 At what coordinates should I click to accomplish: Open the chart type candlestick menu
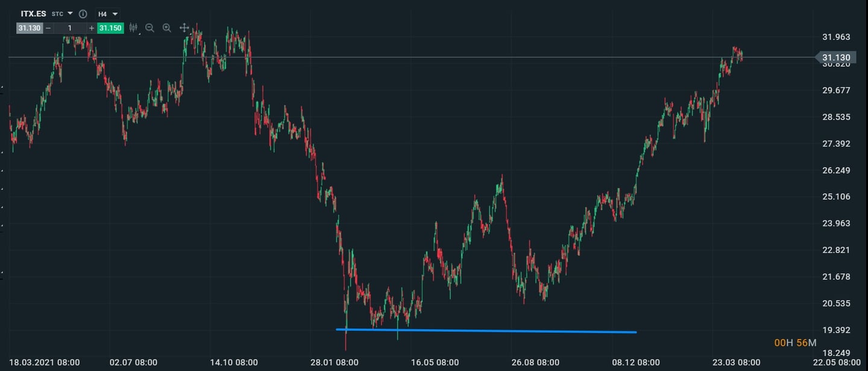click(x=133, y=28)
